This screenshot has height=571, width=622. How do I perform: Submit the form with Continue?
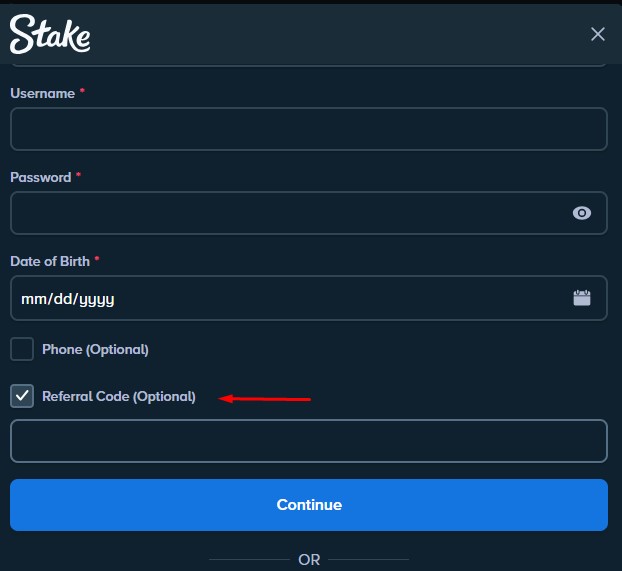click(309, 505)
